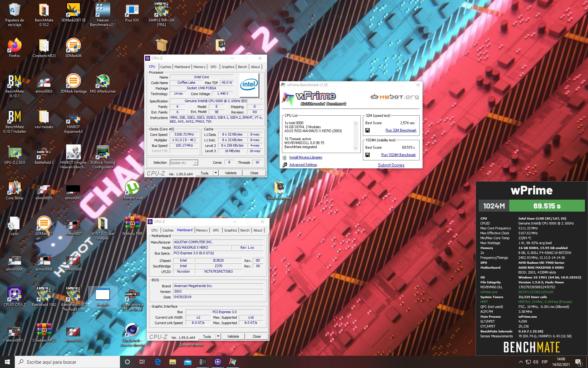Launch CPUID CPU-Z desktop shortcut

click(14, 297)
